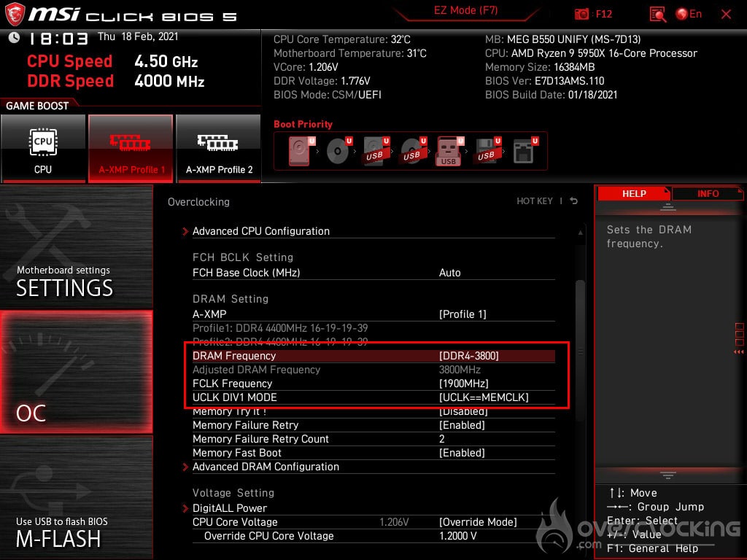Click the clock icon beside the time
This screenshot has width=747, height=560.
coord(14,38)
